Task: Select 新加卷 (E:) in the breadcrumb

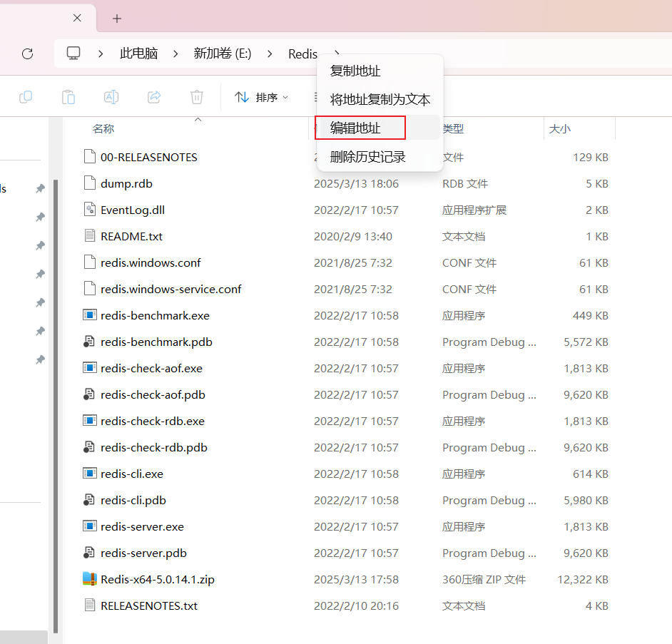Action: point(223,53)
